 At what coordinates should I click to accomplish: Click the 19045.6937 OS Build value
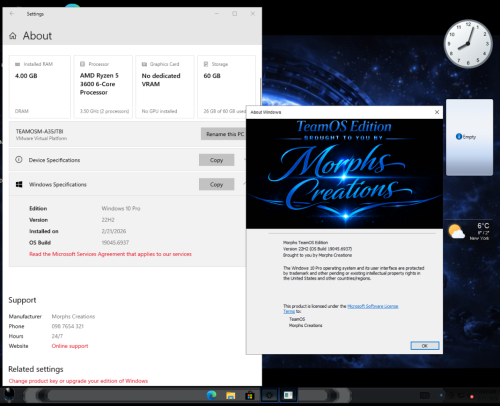(115, 242)
